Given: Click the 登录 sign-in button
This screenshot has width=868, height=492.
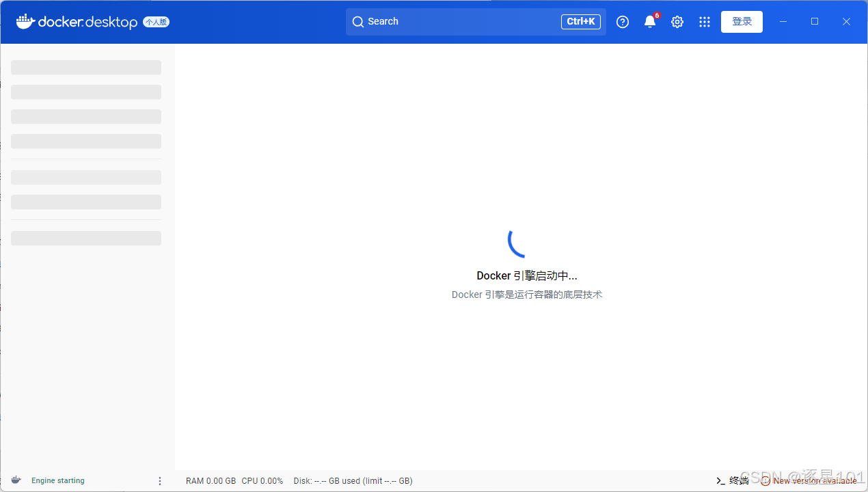Looking at the screenshot, I should click(742, 22).
